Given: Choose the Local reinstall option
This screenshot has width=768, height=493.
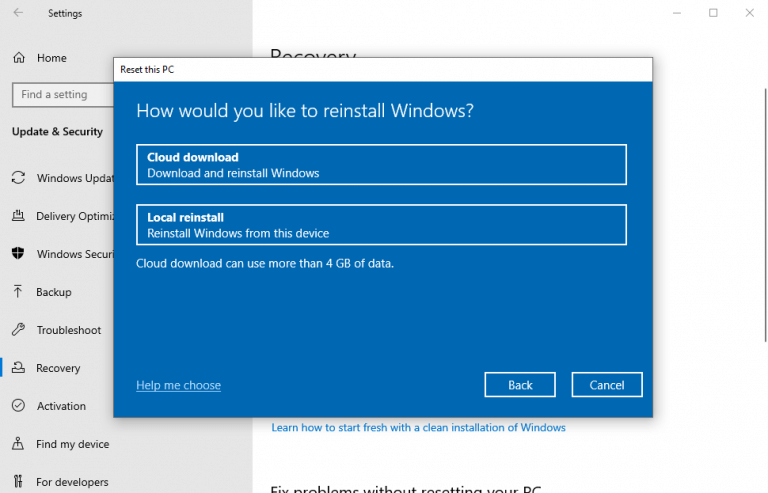Looking at the screenshot, I should (381, 225).
